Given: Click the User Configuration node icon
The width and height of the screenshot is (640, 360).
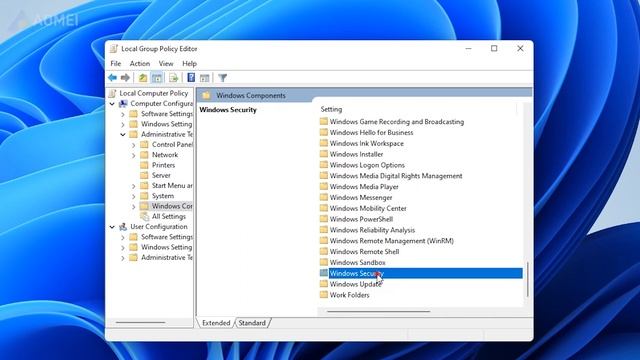Looking at the screenshot, I should (x=123, y=227).
